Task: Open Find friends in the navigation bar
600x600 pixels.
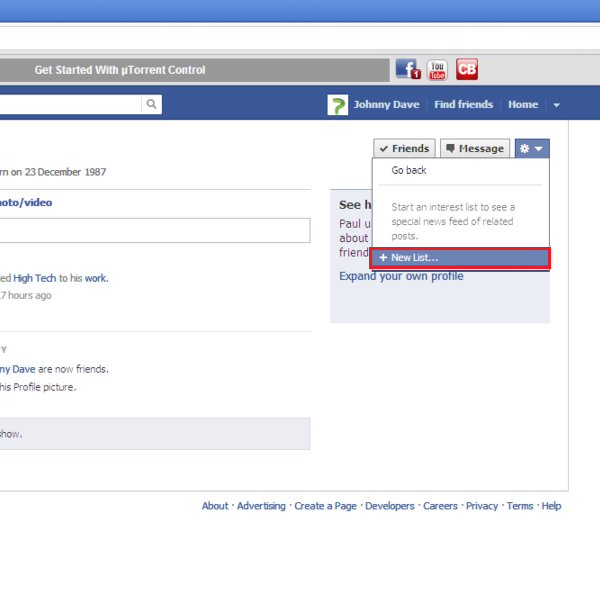Action: [463, 104]
